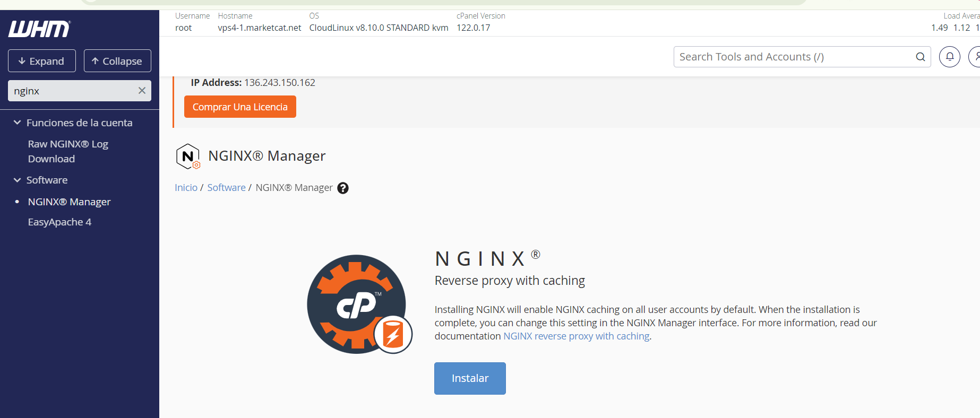Image resolution: width=980 pixels, height=418 pixels.
Task: Open EasyApache 4 in sidebar
Action: coord(59,222)
